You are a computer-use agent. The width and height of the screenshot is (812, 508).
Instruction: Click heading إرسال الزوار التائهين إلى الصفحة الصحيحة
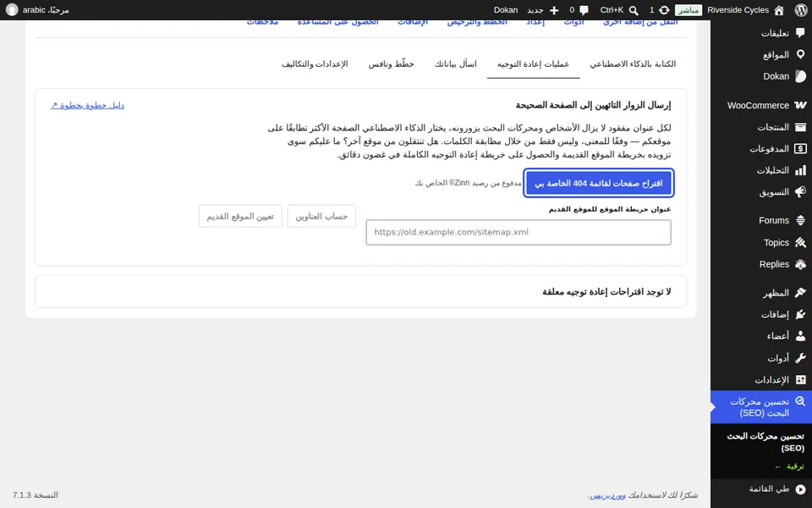pos(593,105)
